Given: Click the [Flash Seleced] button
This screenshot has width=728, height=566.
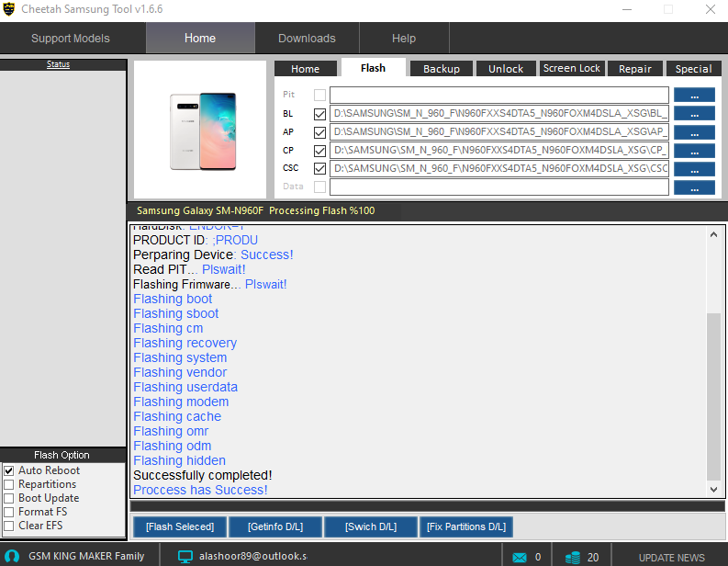Looking at the screenshot, I should pyautogui.click(x=180, y=527).
